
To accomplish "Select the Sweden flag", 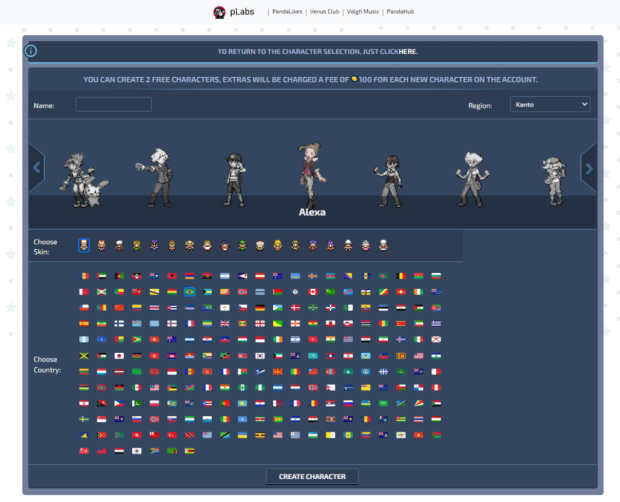I will 84,419.
